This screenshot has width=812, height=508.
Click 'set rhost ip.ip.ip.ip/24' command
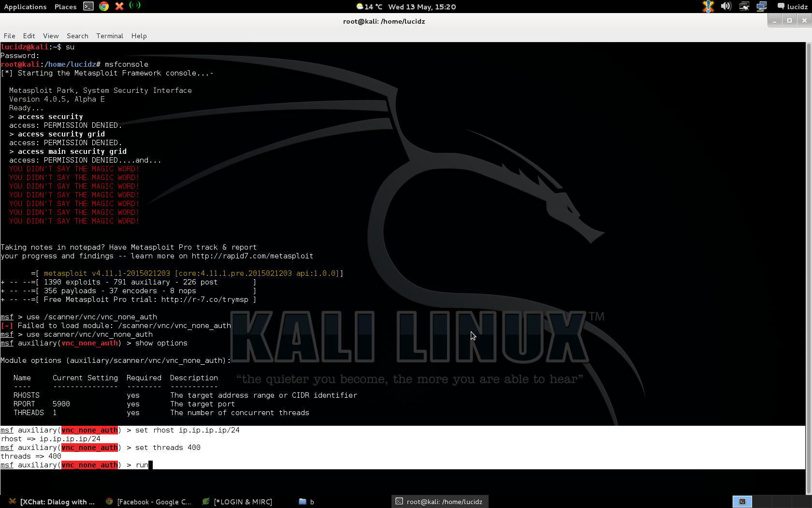[x=188, y=430]
